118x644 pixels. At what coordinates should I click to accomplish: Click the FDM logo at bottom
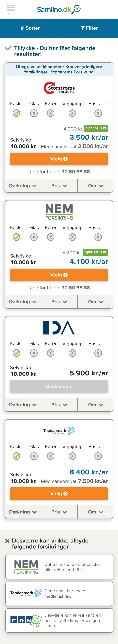tap(26, 620)
